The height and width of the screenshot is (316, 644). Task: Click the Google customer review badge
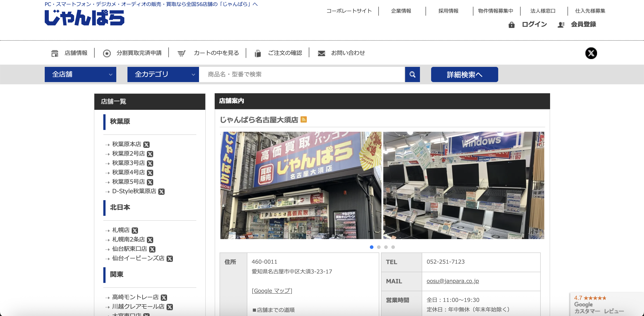tap(607, 304)
